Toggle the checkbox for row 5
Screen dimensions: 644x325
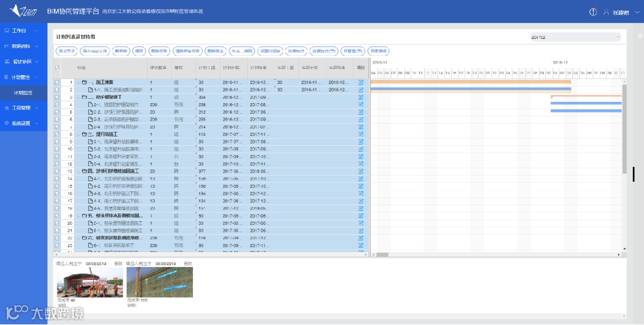[57, 112]
